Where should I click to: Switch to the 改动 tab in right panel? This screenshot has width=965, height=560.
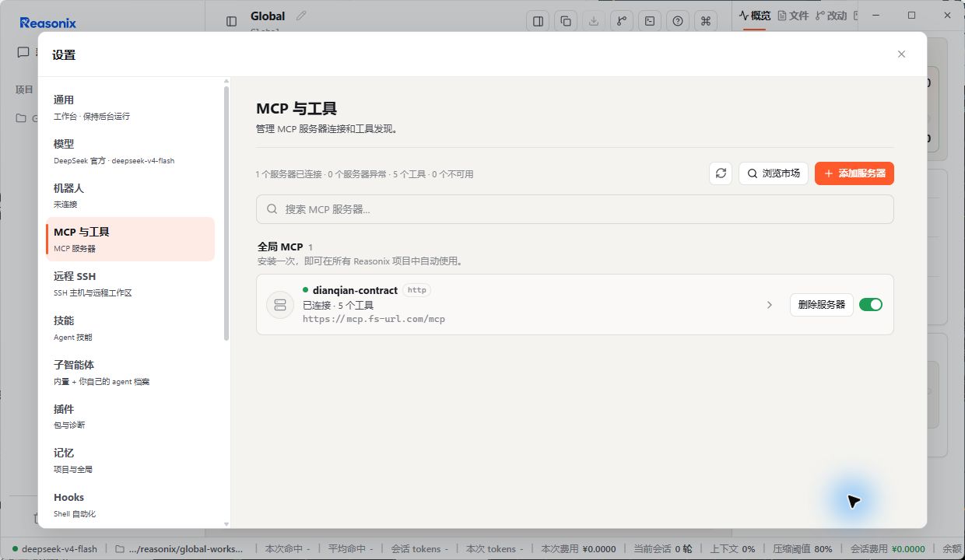(830, 16)
